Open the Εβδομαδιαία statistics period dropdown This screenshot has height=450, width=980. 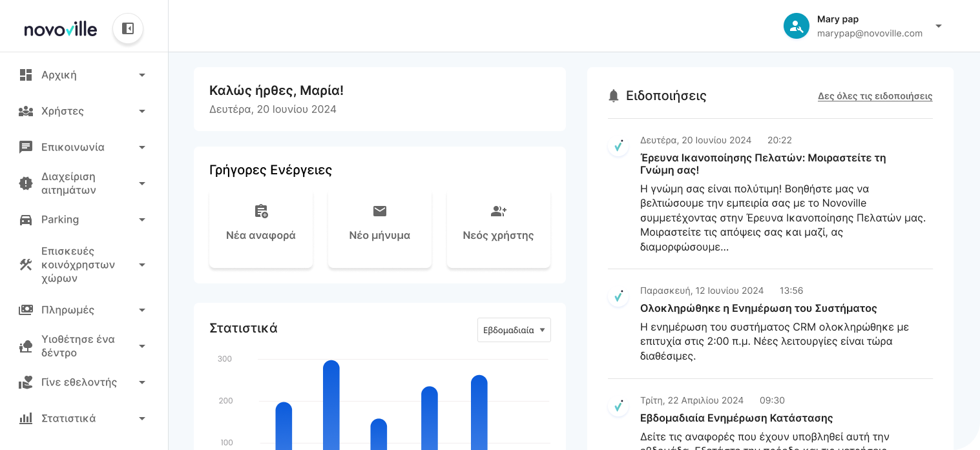514,330
